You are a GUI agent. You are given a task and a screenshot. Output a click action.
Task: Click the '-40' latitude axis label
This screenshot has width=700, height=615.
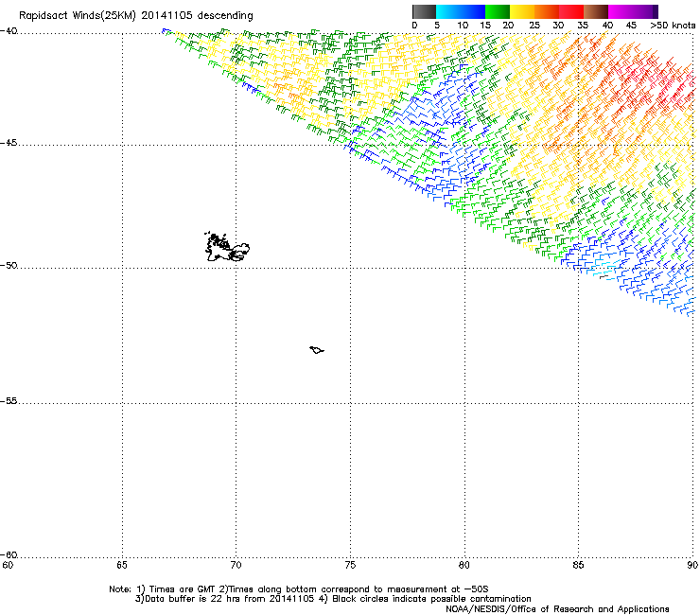(9, 31)
